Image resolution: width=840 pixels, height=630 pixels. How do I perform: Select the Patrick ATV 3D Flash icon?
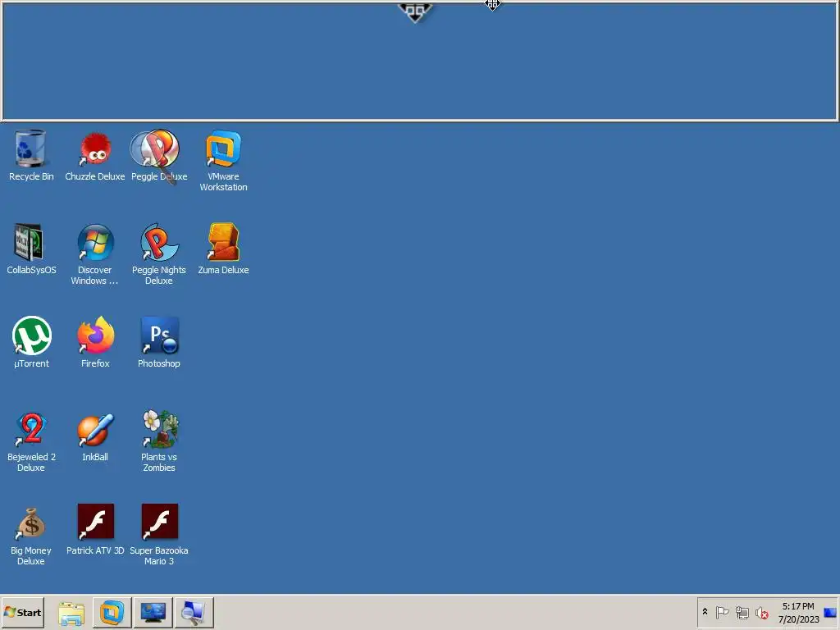tap(95, 529)
